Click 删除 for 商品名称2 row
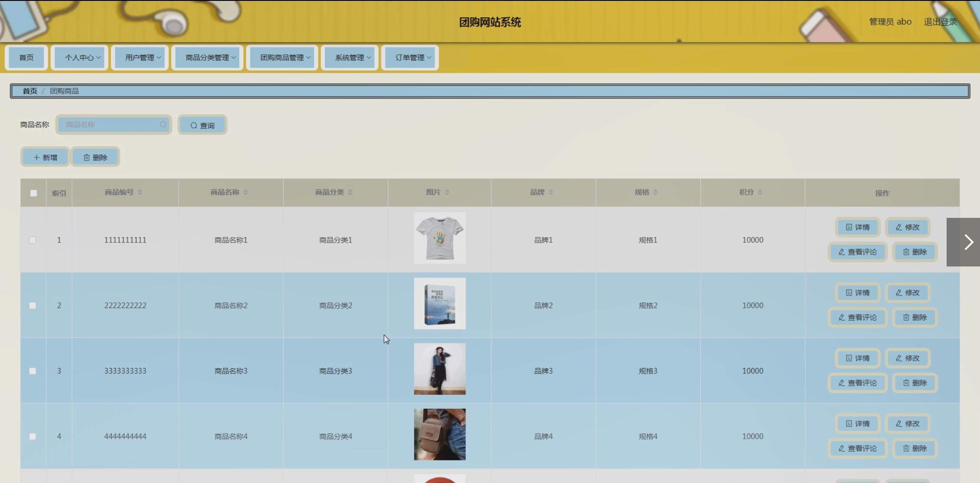The width and height of the screenshot is (980, 483). (x=914, y=317)
